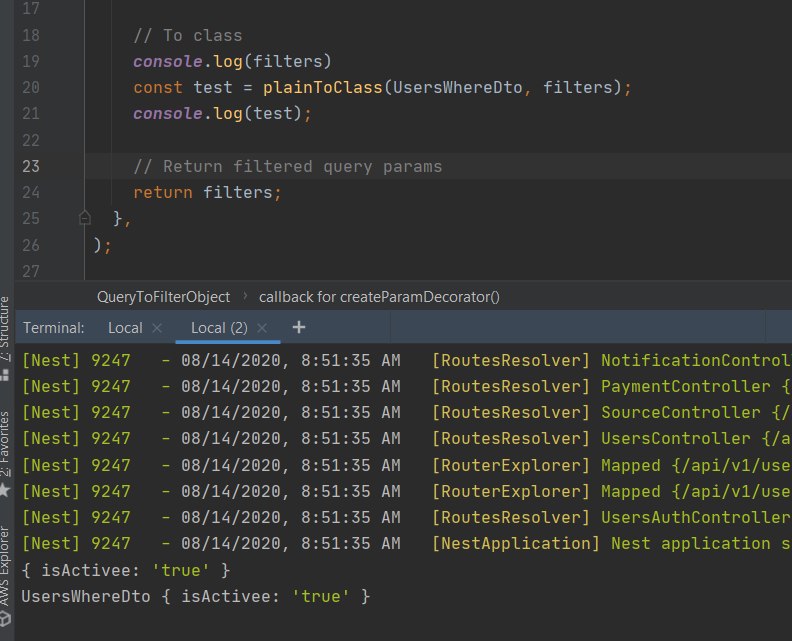Click the UsersWhereDto terminal output line

coord(196,596)
